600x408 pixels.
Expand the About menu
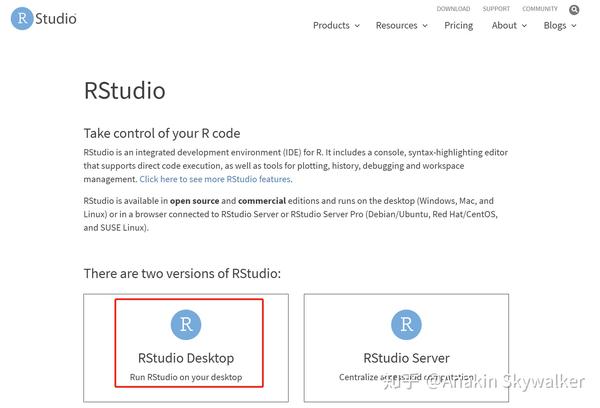509,25
